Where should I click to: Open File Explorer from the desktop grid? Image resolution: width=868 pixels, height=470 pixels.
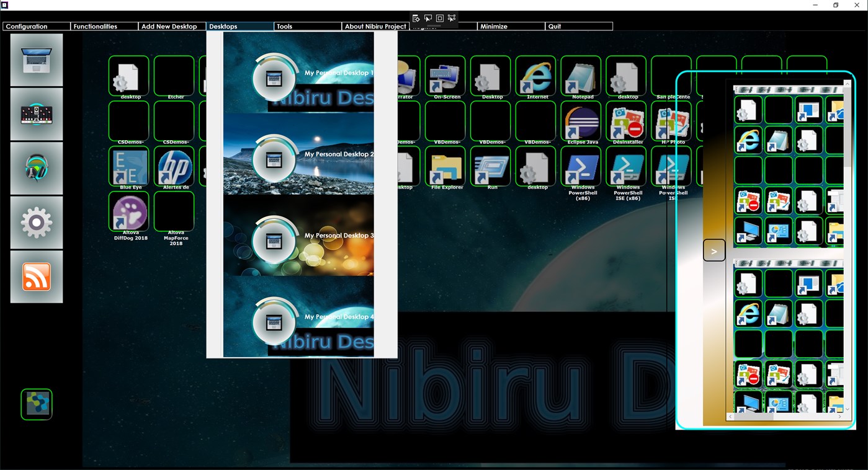445,167
